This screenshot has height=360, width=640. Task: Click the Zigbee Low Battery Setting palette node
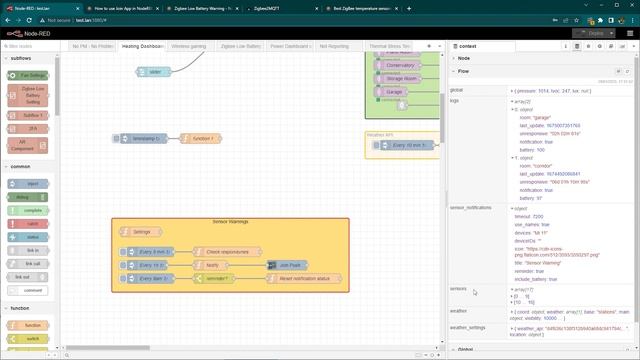(x=28, y=95)
